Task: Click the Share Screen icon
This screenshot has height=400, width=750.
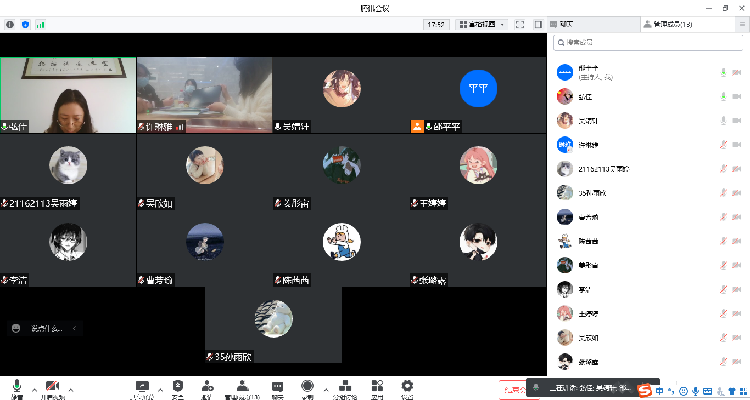Action: pos(141,387)
